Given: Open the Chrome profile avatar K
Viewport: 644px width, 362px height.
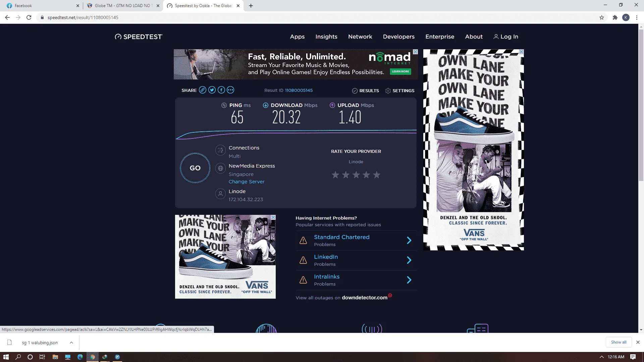Looking at the screenshot, I should 626,17.
